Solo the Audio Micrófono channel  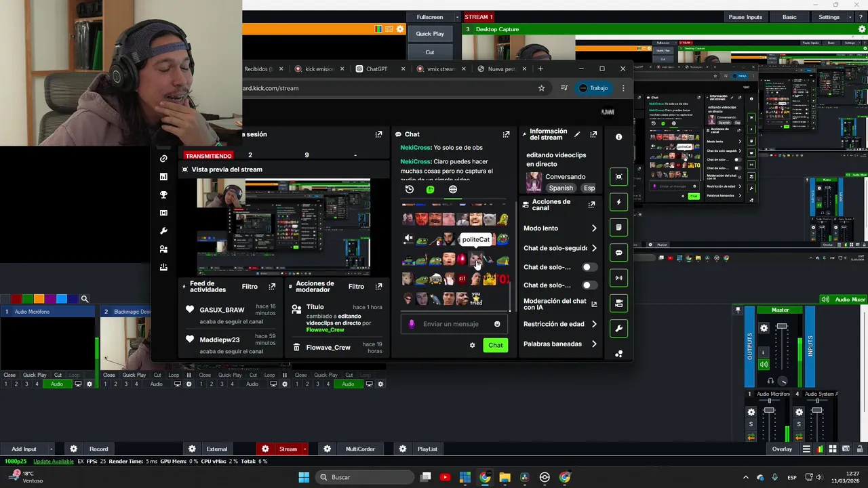(x=751, y=424)
